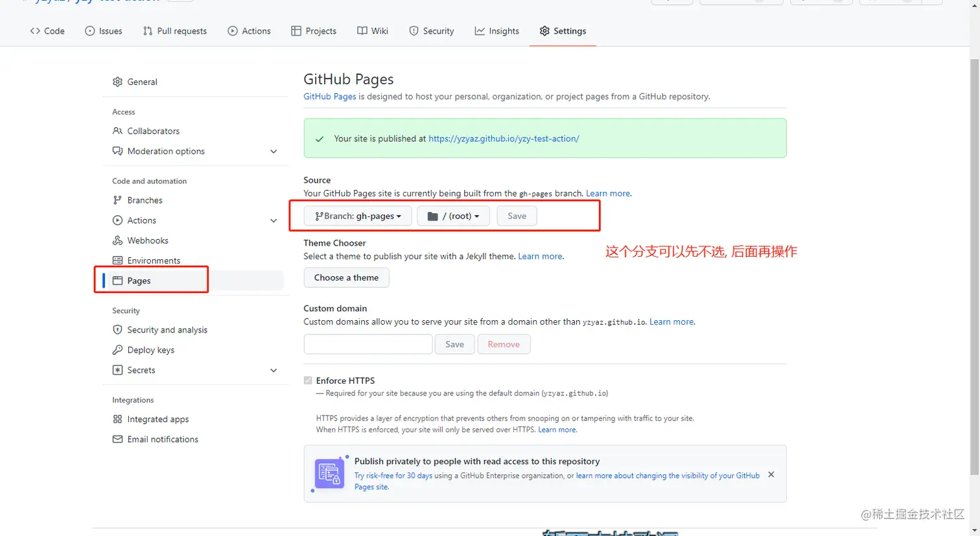Save the custom domain
This screenshot has width=980, height=536.
tap(454, 344)
